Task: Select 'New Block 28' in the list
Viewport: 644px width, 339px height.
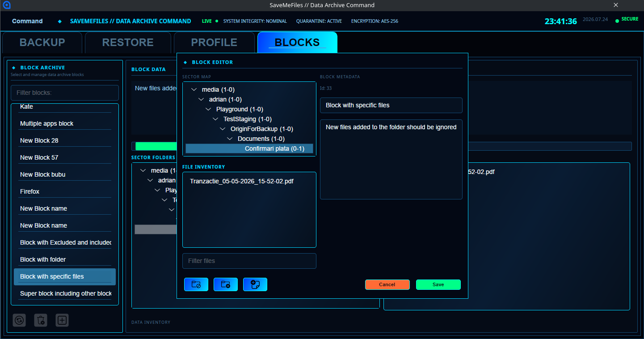Action: pyautogui.click(x=65, y=140)
